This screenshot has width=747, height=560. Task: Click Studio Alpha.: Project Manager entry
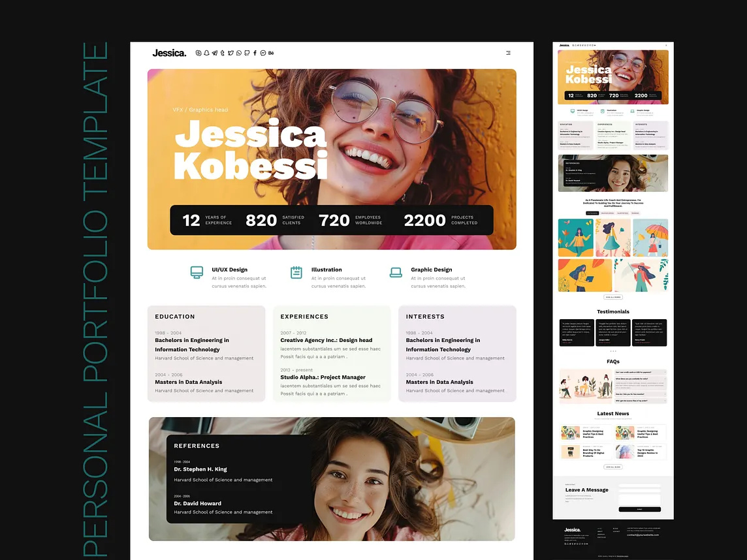(x=323, y=377)
